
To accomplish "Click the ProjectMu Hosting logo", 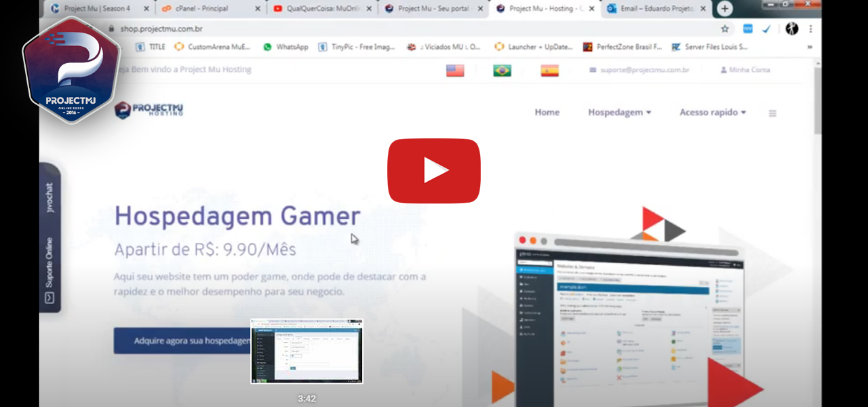I will tap(148, 111).
